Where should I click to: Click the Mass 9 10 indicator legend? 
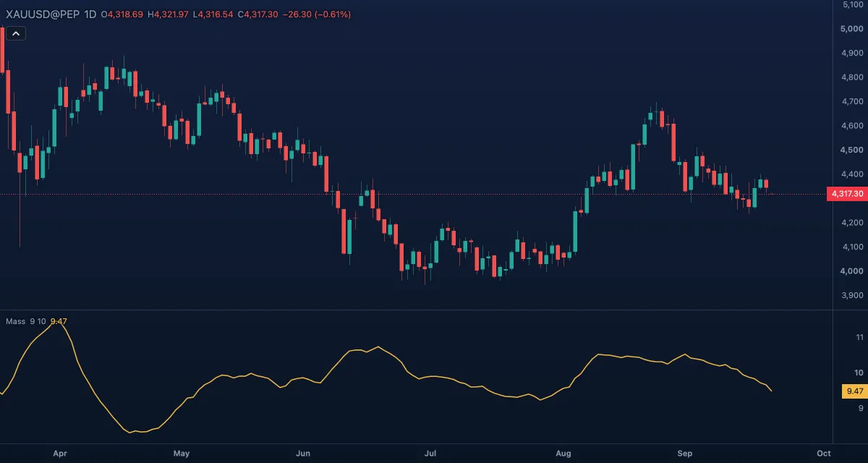26,321
